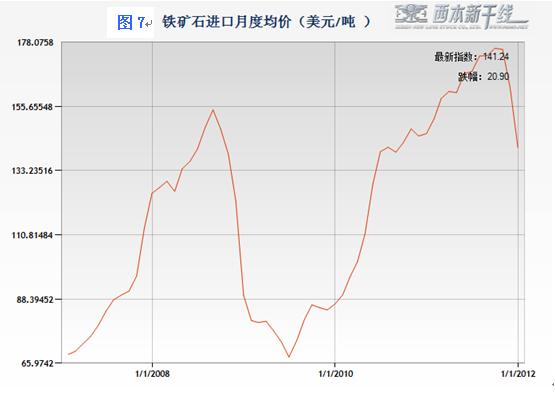The image size is (555, 394).
Task: Click the 1/1/2012 x-axis date label
Action: pyautogui.click(x=518, y=373)
